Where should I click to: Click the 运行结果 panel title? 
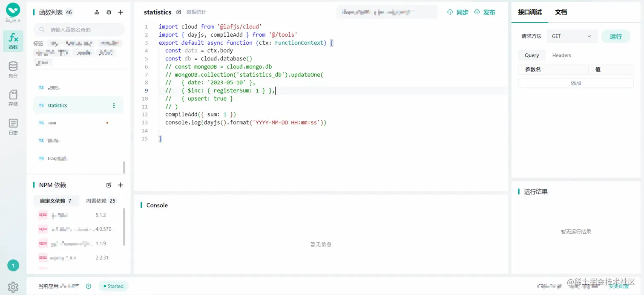click(536, 192)
